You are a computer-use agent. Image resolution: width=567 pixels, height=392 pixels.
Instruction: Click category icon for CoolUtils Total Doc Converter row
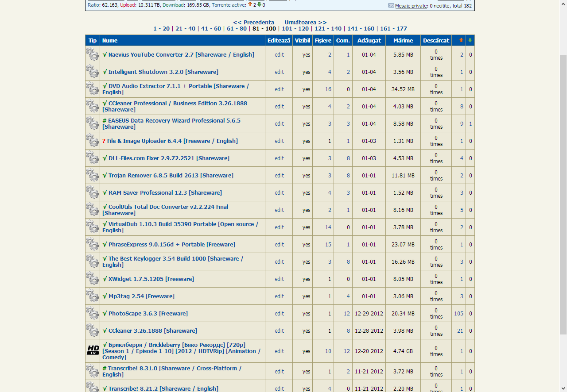coord(93,210)
